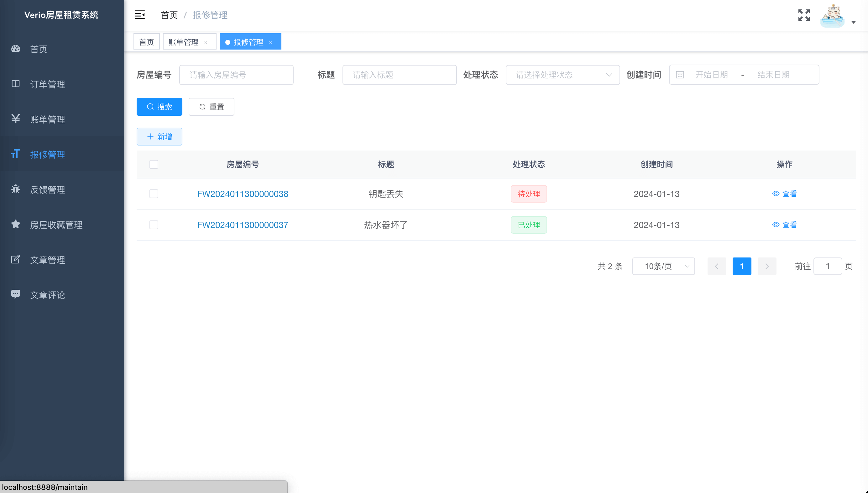Expand the user avatar menu arrow
Screen dimensions: 868x493
tap(854, 22)
